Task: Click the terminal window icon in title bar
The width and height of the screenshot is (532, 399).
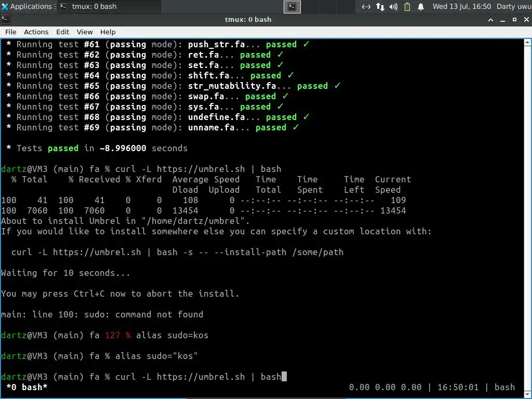Action: click(5, 20)
